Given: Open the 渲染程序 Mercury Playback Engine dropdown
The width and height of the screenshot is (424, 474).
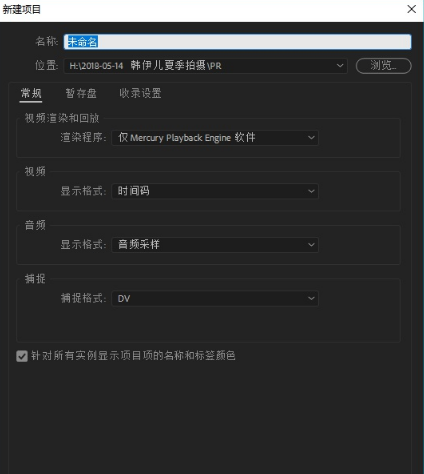Looking at the screenshot, I should (215, 138).
